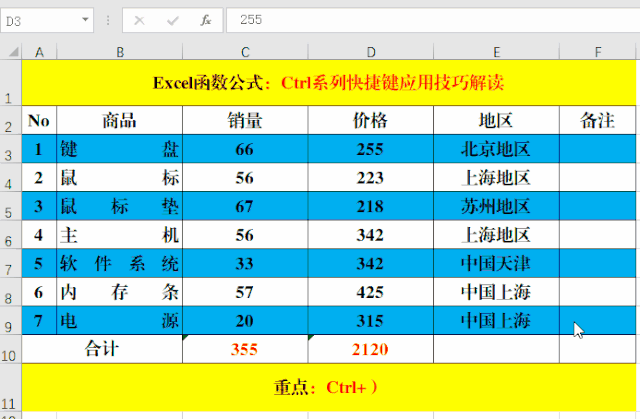Click price cell with value 425
Image resolution: width=640 pixels, height=419 pixels.
[x=371, y=292]
